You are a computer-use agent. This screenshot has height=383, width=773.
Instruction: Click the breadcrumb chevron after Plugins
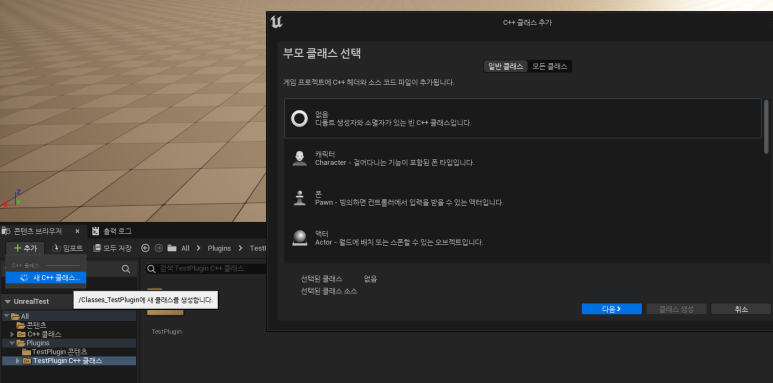pos(241,248)
